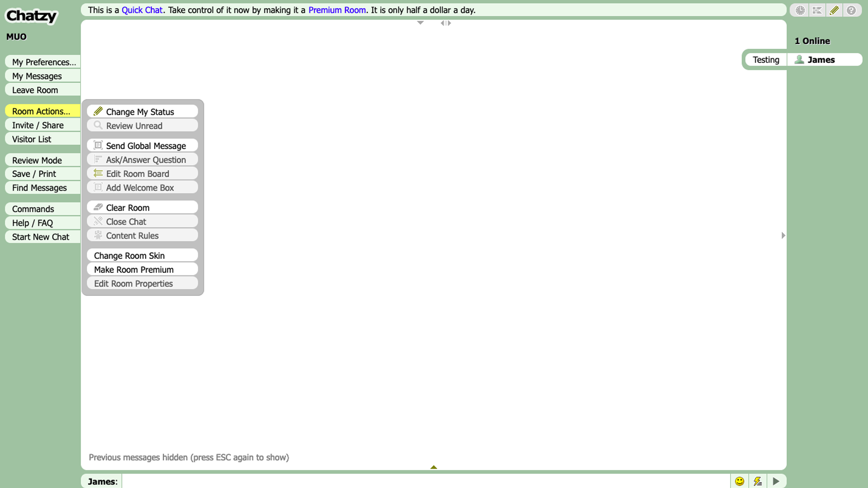Screen dimensions: 868x488
Task: Click the Testing active tab
Action: 765,59
